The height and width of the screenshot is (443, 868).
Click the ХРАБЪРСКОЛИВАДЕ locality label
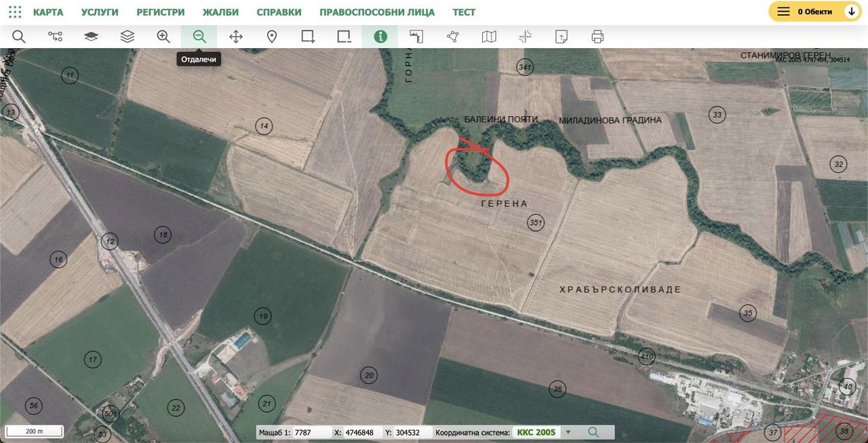pyautogui.click(x=620, y=290)
